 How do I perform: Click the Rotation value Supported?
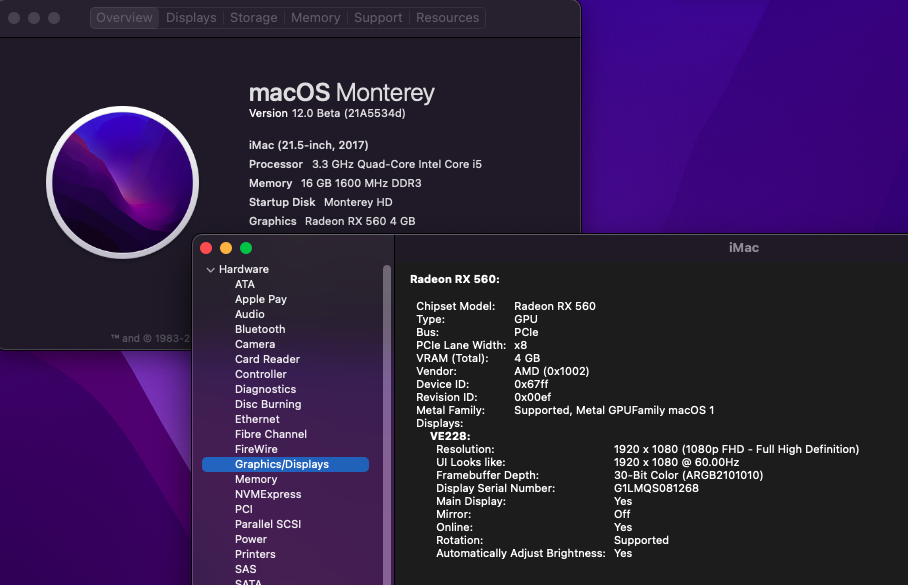pos(641,540)
